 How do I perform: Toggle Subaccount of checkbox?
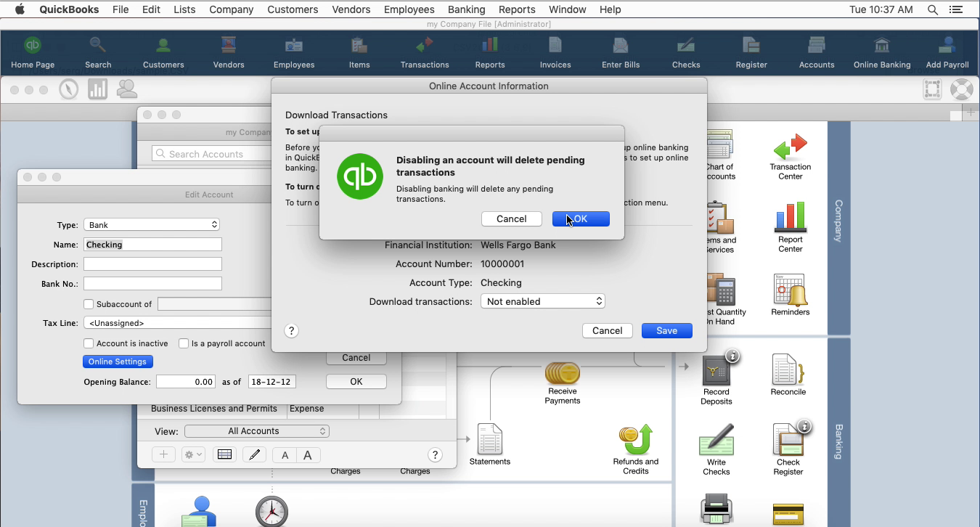tap(89, 304)
